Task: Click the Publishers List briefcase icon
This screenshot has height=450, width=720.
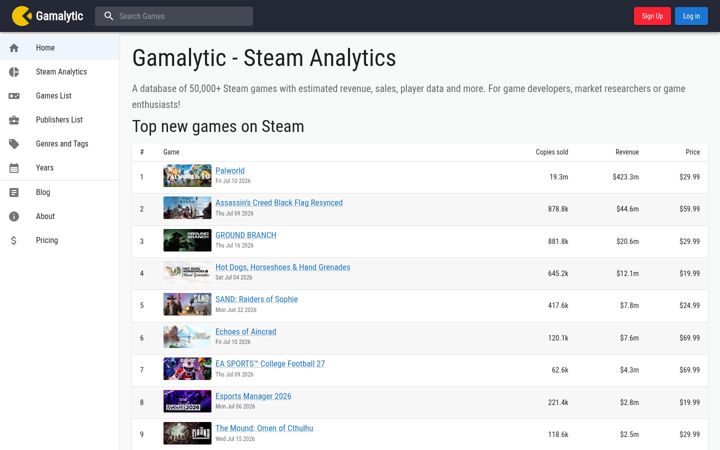Action: [14, 120]
